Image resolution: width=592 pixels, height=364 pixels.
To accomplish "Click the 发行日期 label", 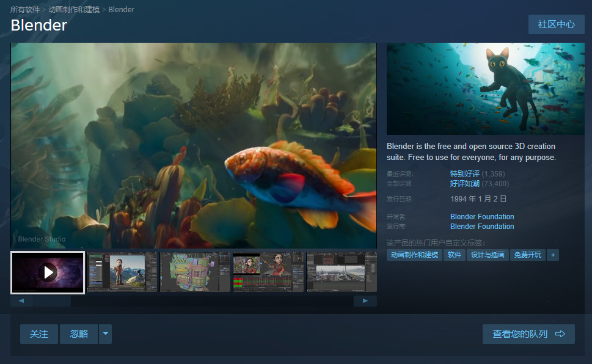I will 400,199.
